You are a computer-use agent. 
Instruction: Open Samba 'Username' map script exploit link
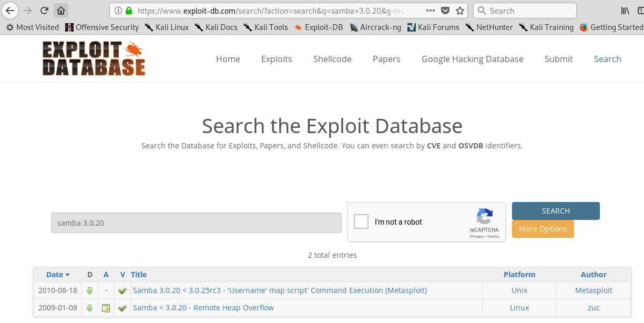280,290
